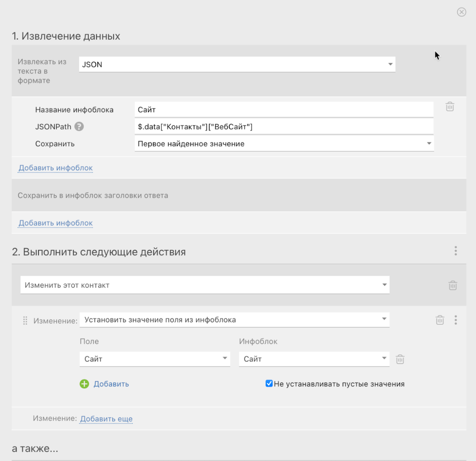Click the 'Добавить еще' link

pos(106,419)
